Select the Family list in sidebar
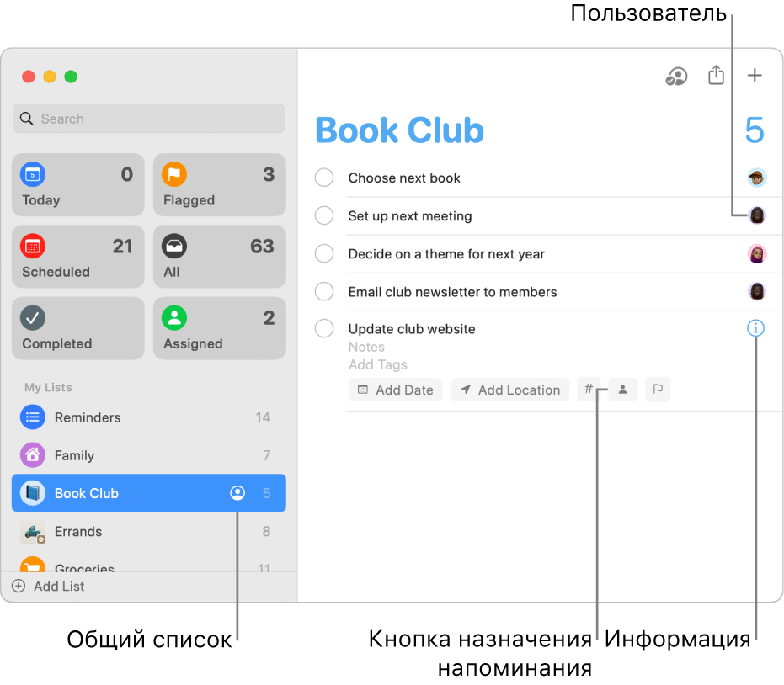 (x=149, y=455)
